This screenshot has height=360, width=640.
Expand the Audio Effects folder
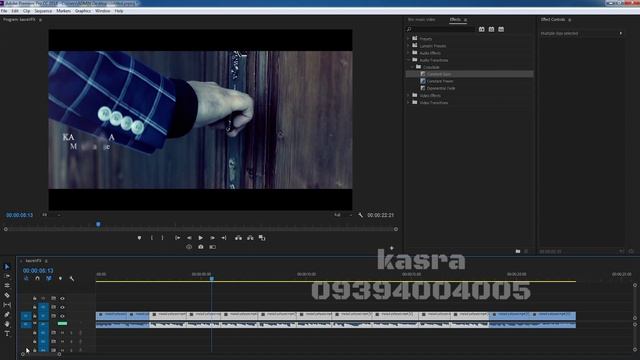coord(408,53)
